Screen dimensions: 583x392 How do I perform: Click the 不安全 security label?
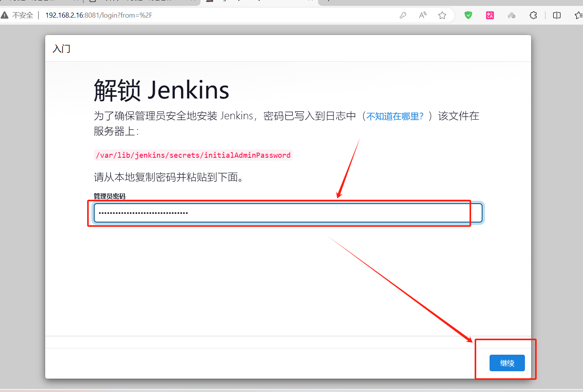tap(23, 15)
